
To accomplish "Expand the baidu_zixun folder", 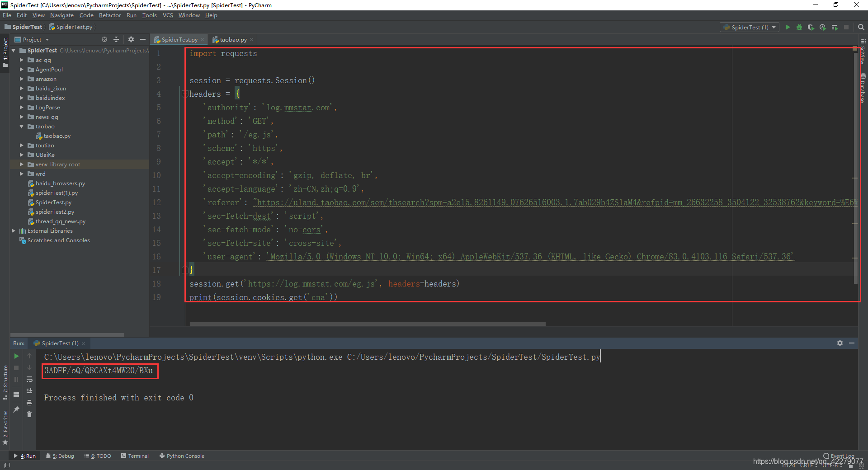I will tap(21, 88).
